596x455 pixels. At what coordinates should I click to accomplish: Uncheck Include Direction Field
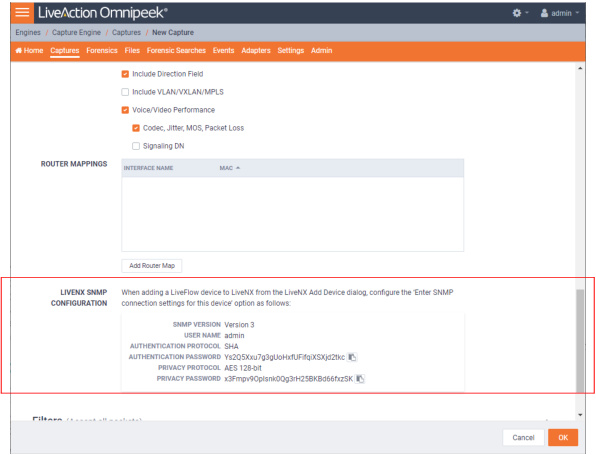[125, 74]
